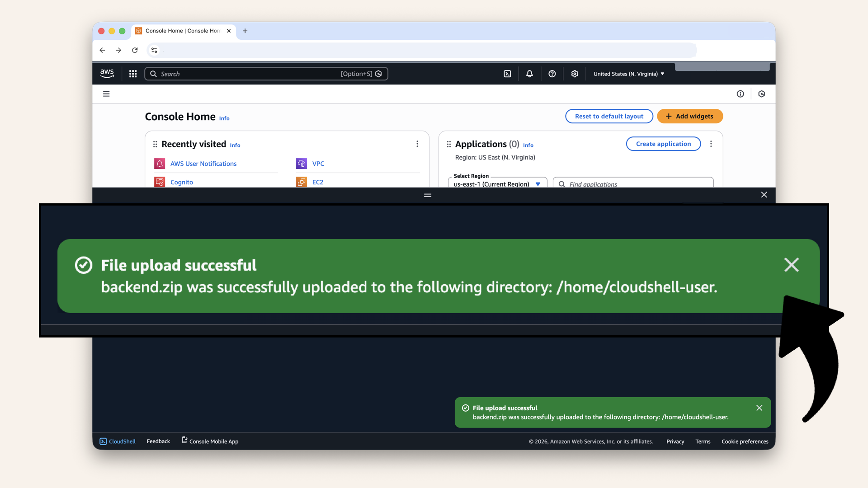868x488 pixels.
Task: Select the Console Home browser tab
Action: 182,31
